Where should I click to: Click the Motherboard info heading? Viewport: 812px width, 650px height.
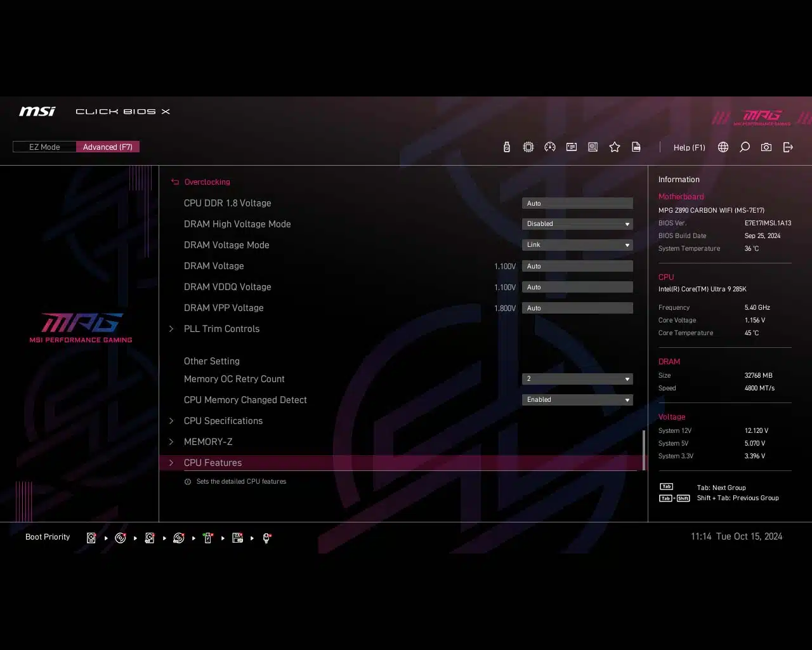[681, 197]
